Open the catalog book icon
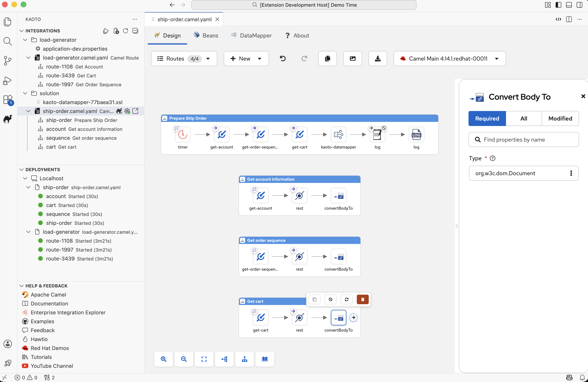This screenshot has width=588, height=382. click(265, 359)
